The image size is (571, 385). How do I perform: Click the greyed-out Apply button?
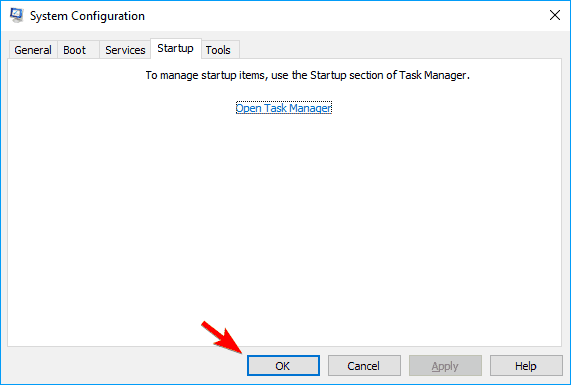445,366
